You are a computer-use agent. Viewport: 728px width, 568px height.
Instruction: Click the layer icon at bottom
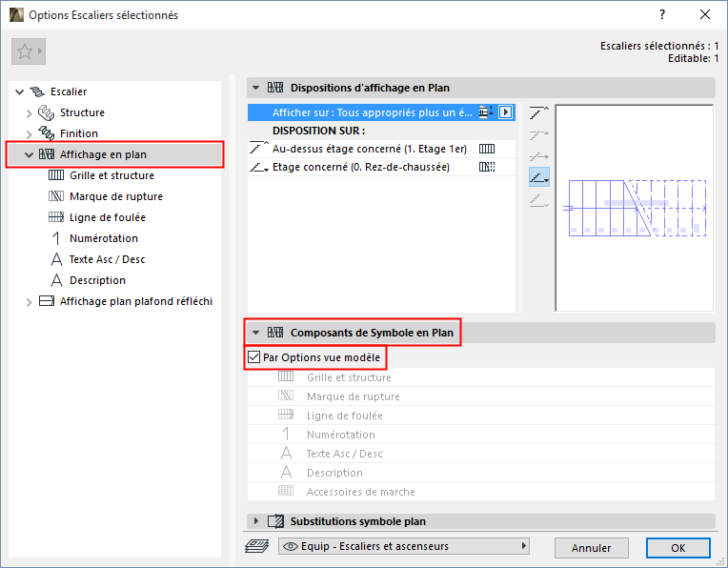(256, 546)
